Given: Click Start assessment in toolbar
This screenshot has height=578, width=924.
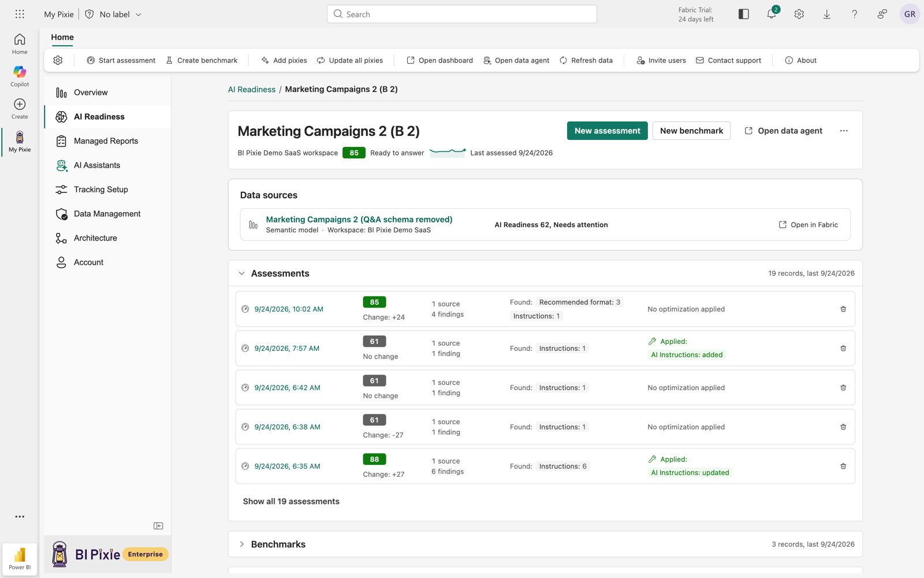Looking at the screenshot, I should coord(121,60).
